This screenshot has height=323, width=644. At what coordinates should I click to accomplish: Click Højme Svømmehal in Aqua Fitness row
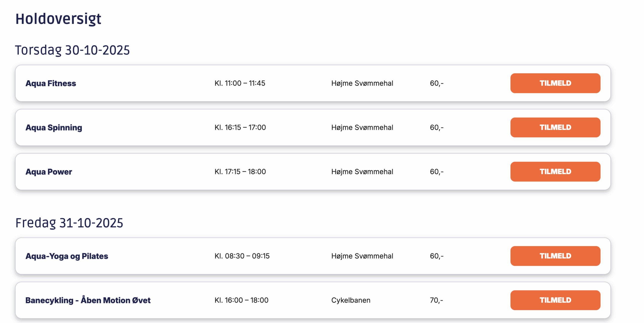point(362,83)
